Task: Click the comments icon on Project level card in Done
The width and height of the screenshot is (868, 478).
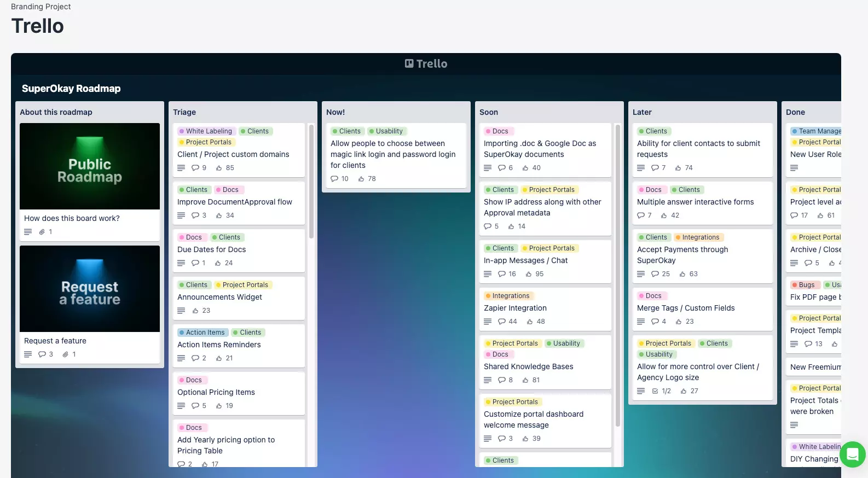Action: click(x=794, y=215)
